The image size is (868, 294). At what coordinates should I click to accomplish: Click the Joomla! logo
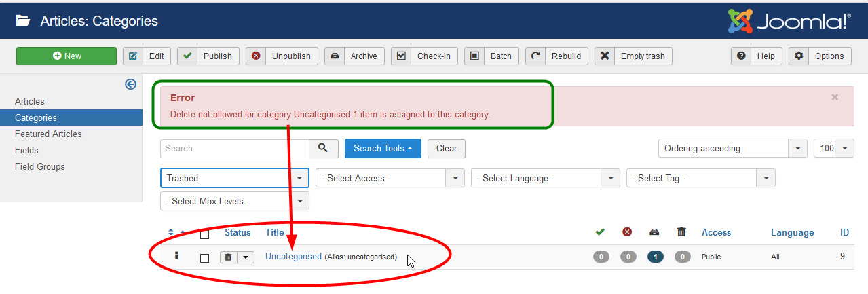pos(789,21)
